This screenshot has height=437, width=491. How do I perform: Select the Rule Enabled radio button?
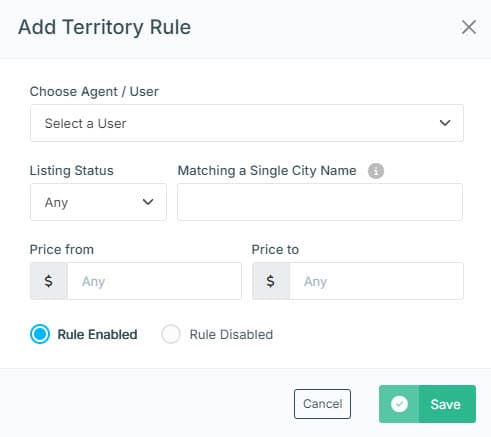click(x=40, y=334)
